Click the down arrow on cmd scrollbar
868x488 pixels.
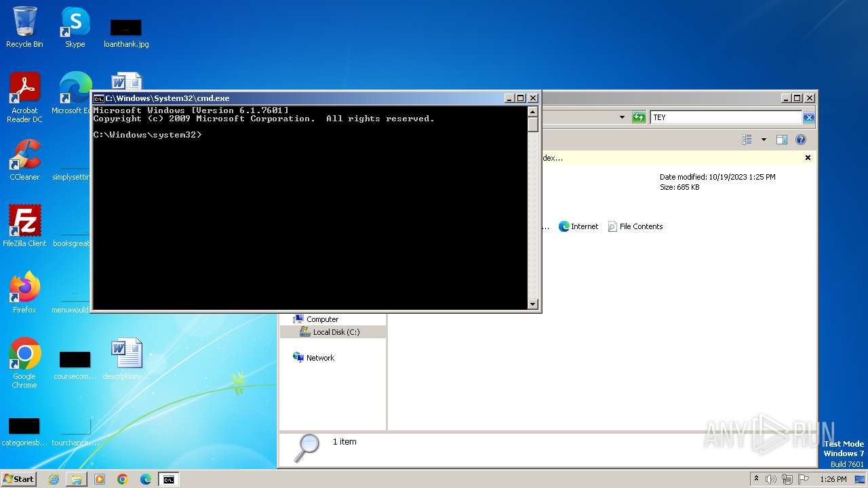click(533, 304)
